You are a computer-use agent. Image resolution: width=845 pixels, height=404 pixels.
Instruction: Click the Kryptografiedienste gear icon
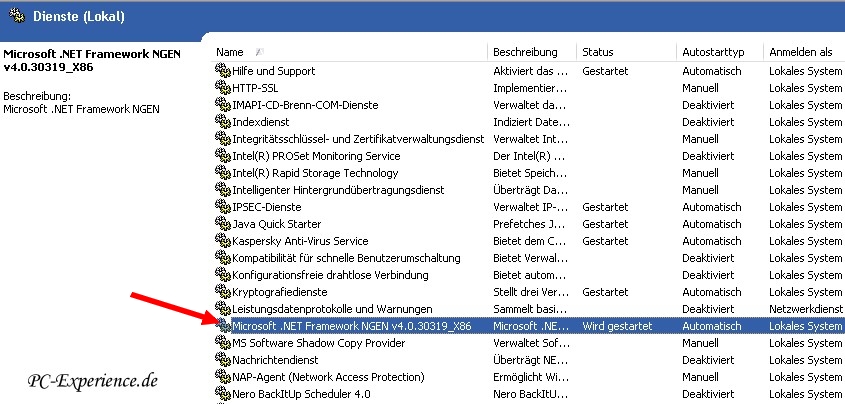tap(222, 292)
